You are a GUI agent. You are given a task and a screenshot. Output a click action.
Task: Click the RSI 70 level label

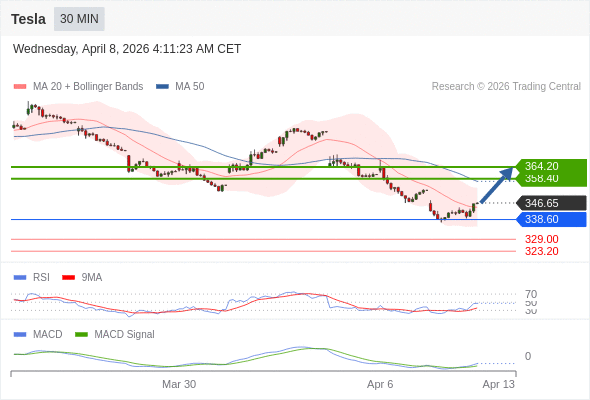point(531,294)
